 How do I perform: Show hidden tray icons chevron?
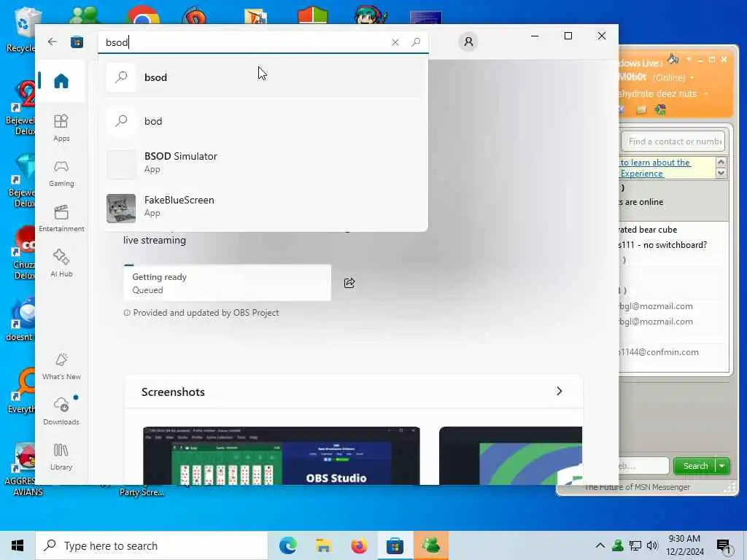600,545
